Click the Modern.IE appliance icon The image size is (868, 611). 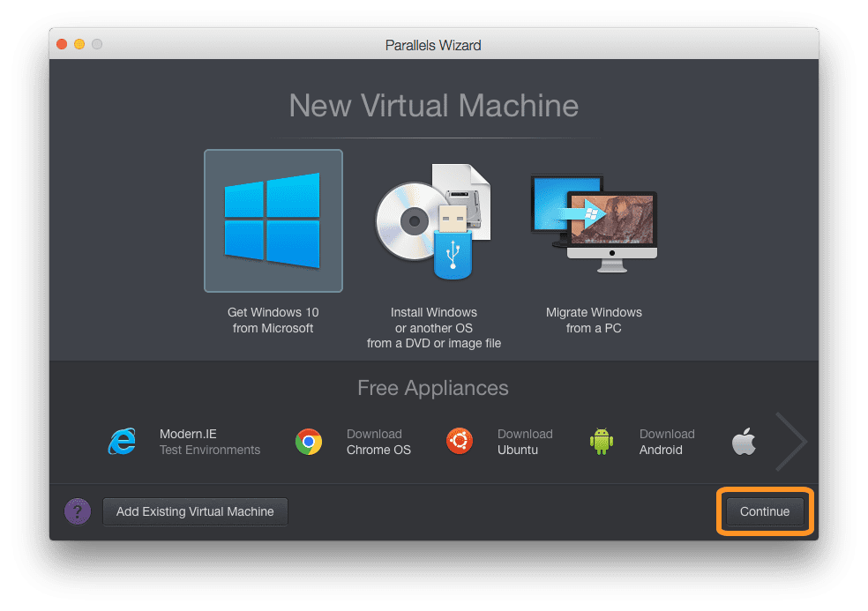tap(122, 441)
